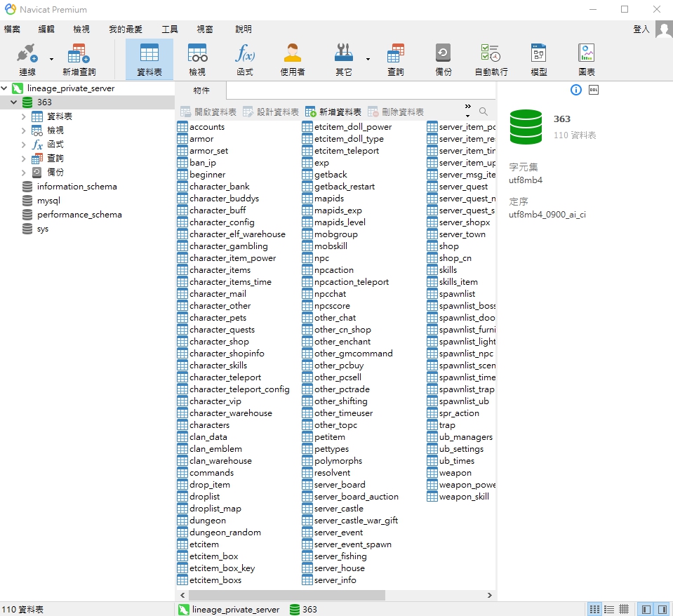Image resolution: width=673 pixels, height=616 pixels.
Task: Open the 模型 (Model) toolbar icon
Action: [539, 59]
